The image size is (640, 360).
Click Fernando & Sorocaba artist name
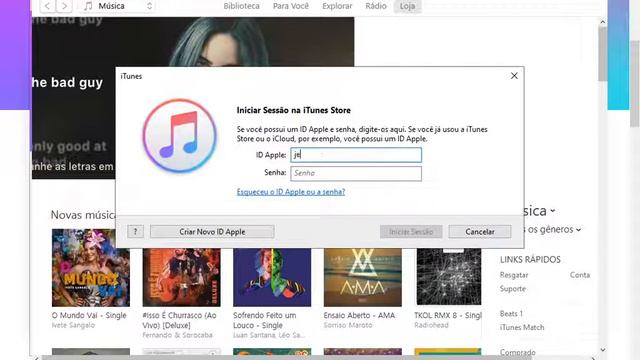(178, 335)
